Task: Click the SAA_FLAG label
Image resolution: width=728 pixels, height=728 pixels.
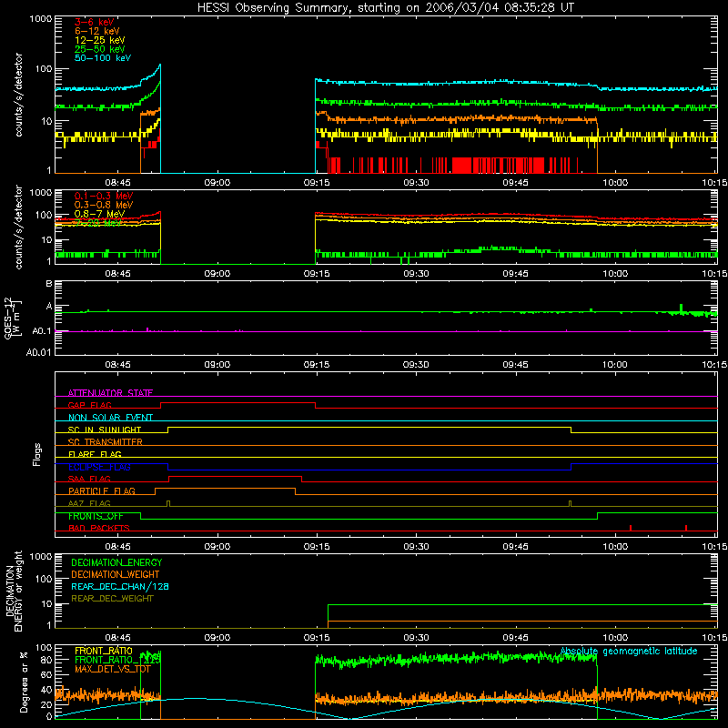Action: pos(89,479)
